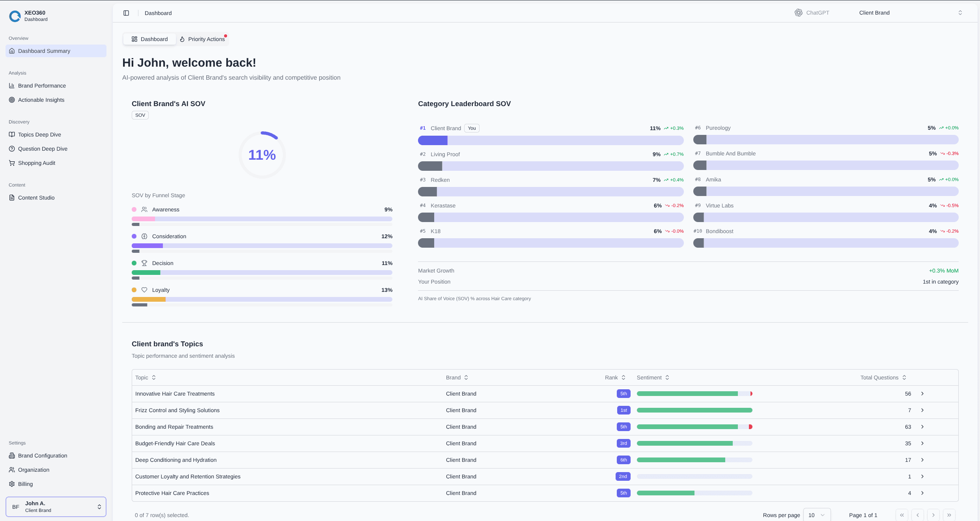Open Actionable Insights via its target icon
Viewport: 980px width, 521px height.
[12, 100]
